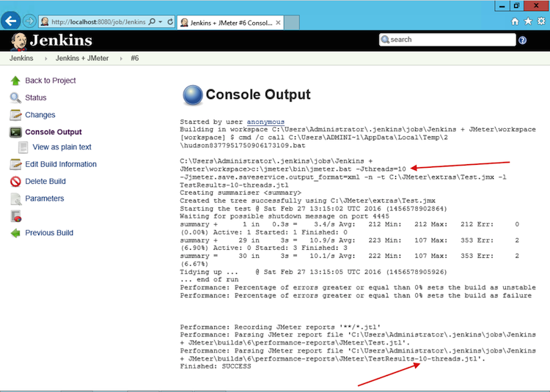The image size is (550, 392).
Task: Click the Console Output terminal icon
Action: 15,132
